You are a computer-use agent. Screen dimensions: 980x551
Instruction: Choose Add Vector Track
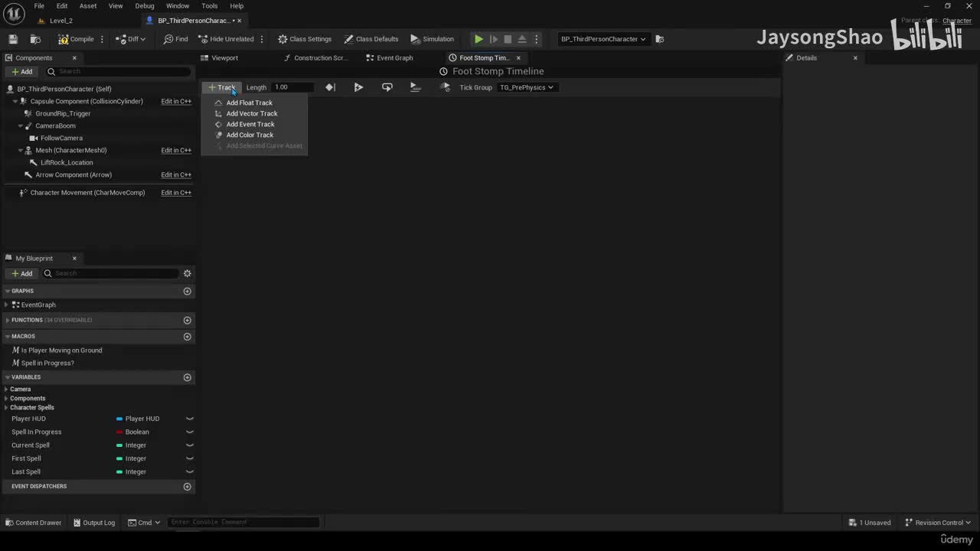coord(252,113)
